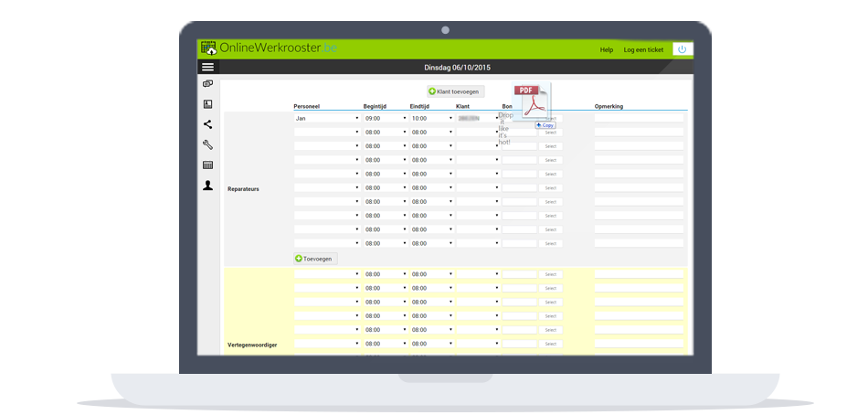Click the calendar grid sidebar icon
This screenshot has height=415, width=868.
[x=208, y=165]
